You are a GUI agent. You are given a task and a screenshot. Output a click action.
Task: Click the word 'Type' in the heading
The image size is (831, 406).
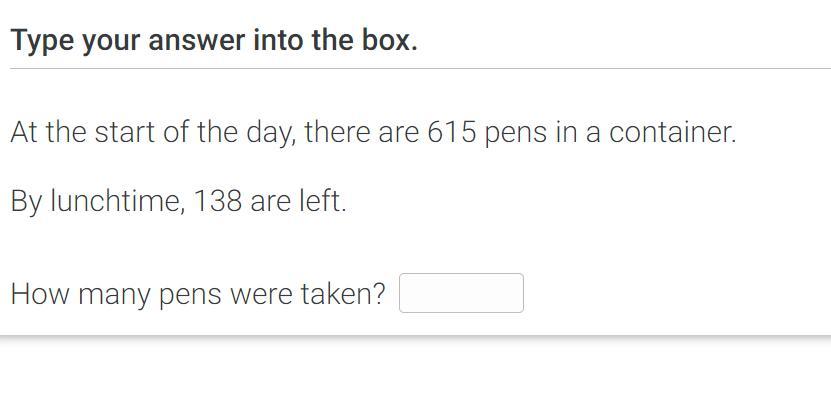point(42,41)
